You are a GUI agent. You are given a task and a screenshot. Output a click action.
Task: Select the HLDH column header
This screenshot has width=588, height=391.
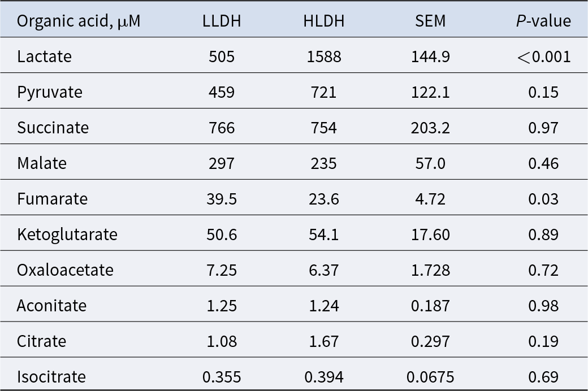click(323, 21)
